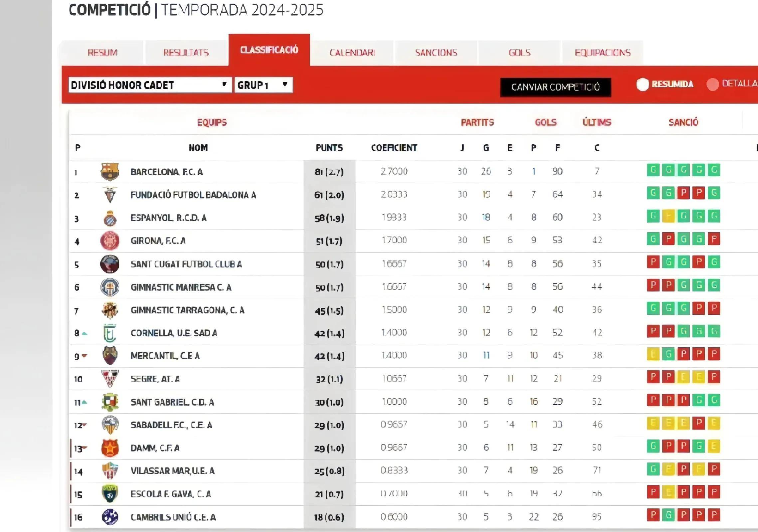Click the Fundació Futbol Badalona A crest
Image resolution: width=758 pixels, height=532 pixels.
point(110,195)
